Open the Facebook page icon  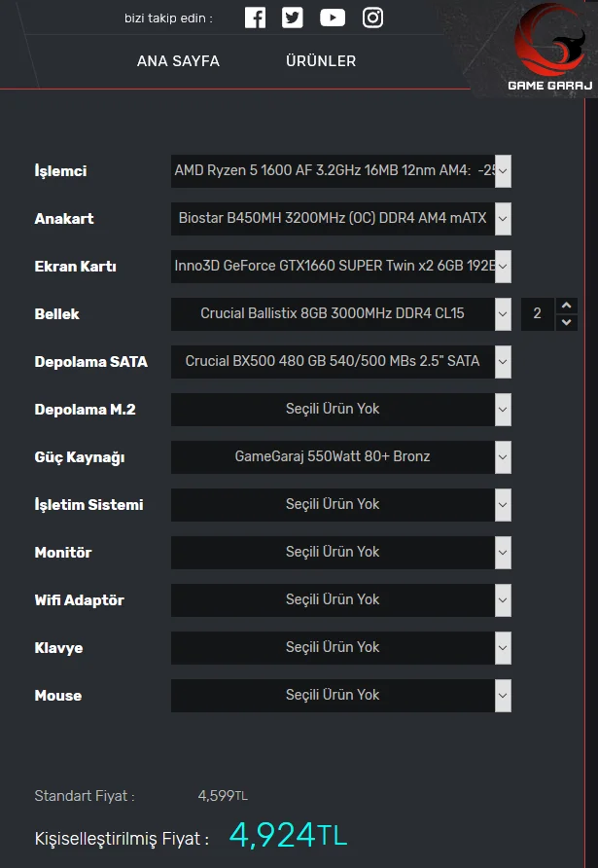(x=255, y=18)
